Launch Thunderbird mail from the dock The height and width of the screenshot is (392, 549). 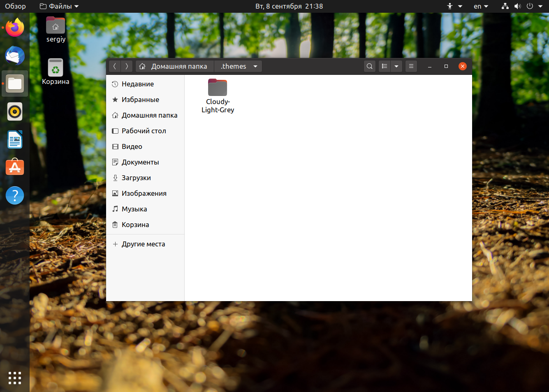(x=15, y=56)
